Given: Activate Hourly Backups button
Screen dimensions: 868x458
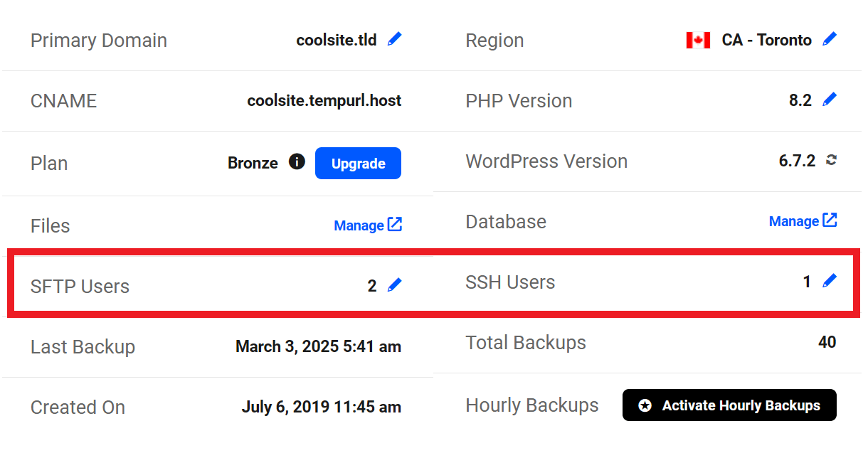Looking at the screenshot, I should (x=729, y=405).
